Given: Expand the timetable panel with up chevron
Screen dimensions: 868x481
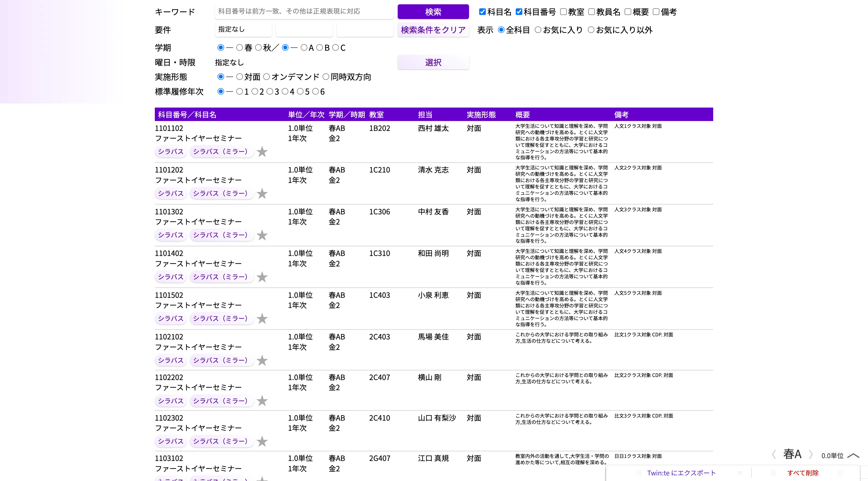Looking at the screenshot, I should click(853, 456).
